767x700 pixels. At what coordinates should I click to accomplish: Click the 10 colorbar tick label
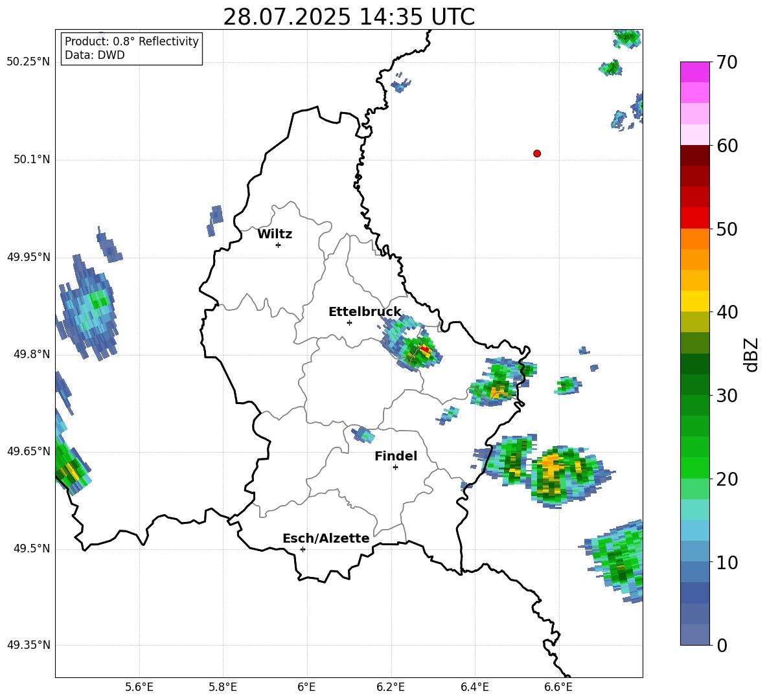[727, 563]
